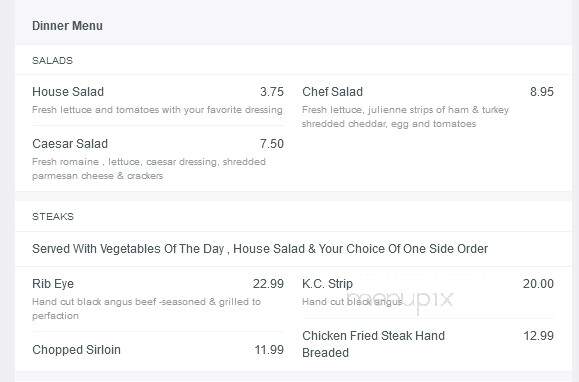579x382 pixels.
Task: Click the Served With Vegetables note
Action: [260, 249]
